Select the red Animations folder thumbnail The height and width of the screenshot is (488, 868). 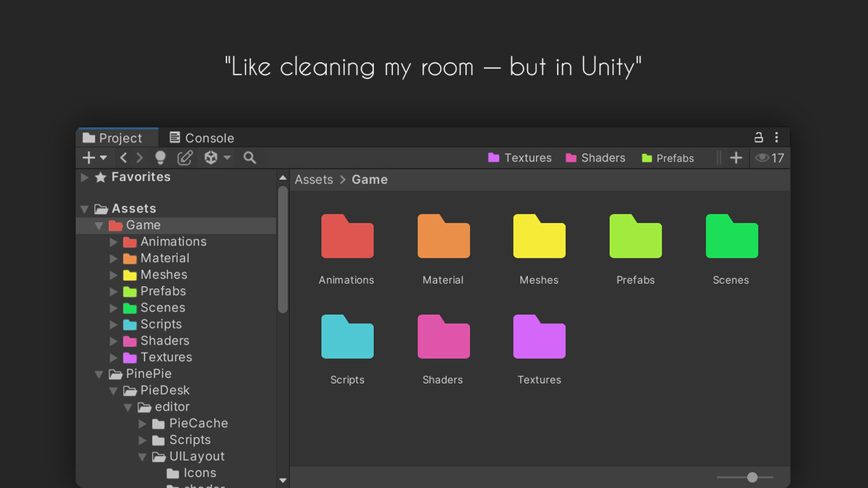tap(347, 237)
